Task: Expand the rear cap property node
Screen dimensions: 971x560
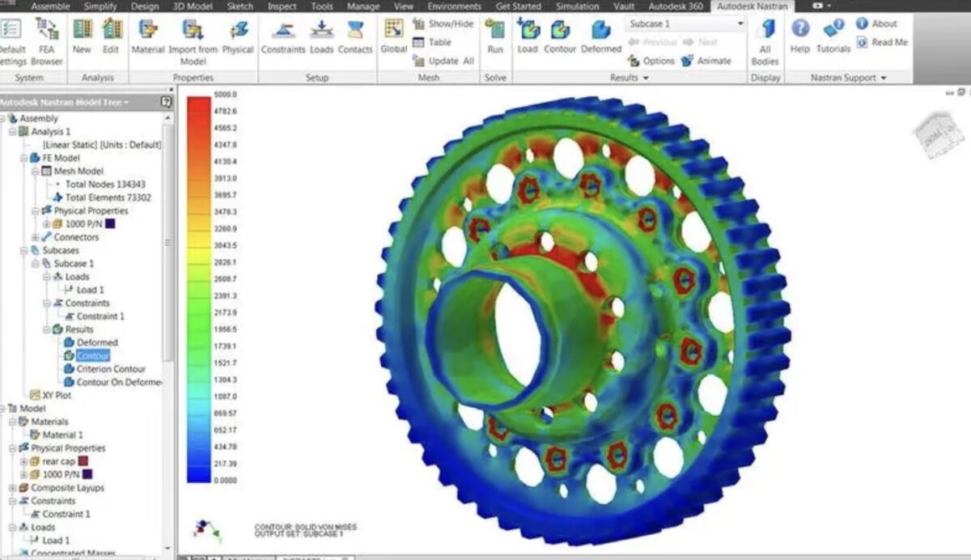Action: [24, 461]
